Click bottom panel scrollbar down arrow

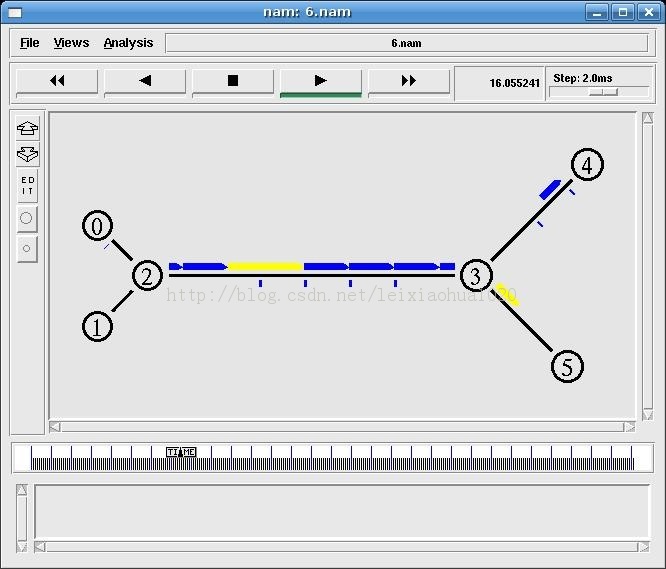tap(22, 546)
